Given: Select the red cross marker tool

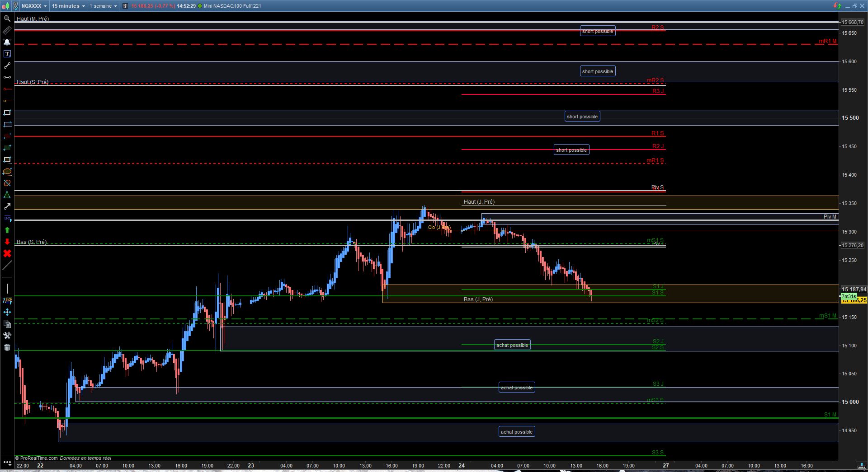Looking at the screenshot, I should coord(7,253).
